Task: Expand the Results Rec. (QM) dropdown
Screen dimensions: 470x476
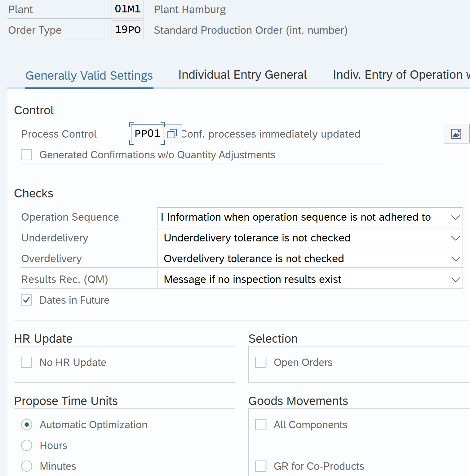Action: point(455,280)
